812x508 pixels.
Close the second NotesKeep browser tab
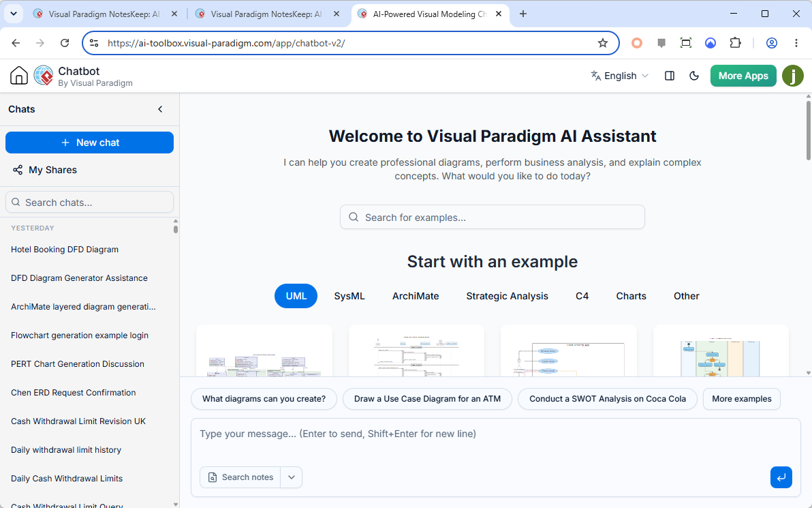[337, 14]
